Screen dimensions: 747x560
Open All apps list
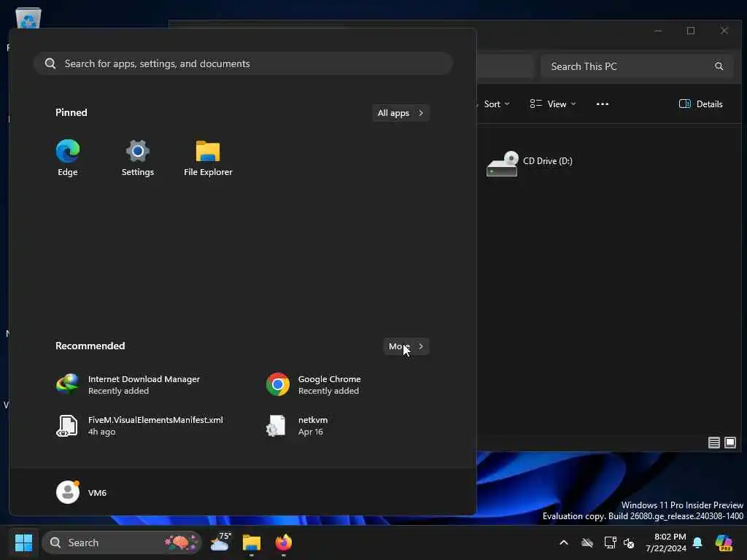point(400,113)
